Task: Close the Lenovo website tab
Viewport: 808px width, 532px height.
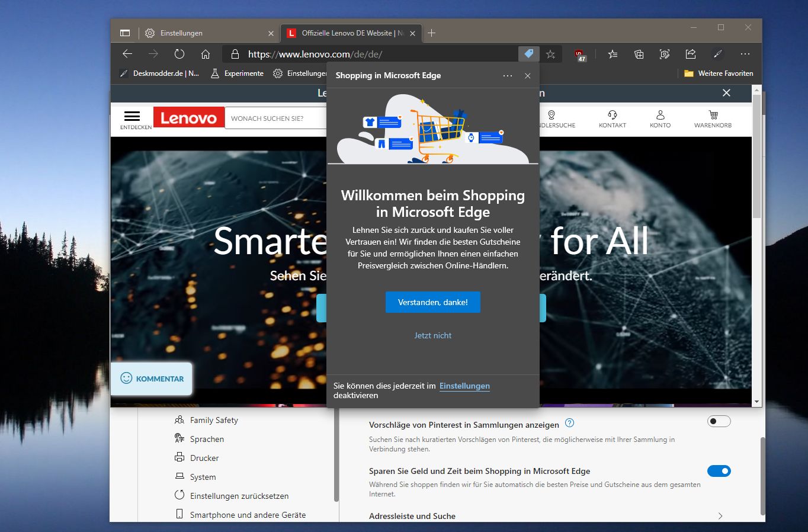Action: tap(413, 33)
